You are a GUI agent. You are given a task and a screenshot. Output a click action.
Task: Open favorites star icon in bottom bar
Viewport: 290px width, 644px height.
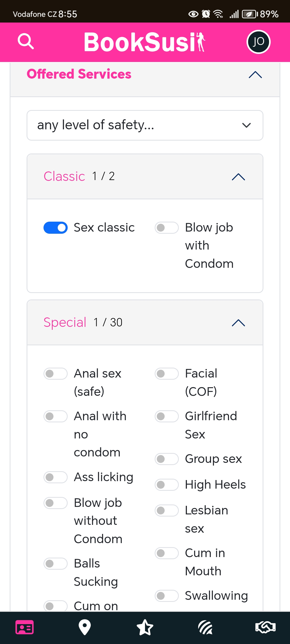pyautogui.click(x=145, y=627)
